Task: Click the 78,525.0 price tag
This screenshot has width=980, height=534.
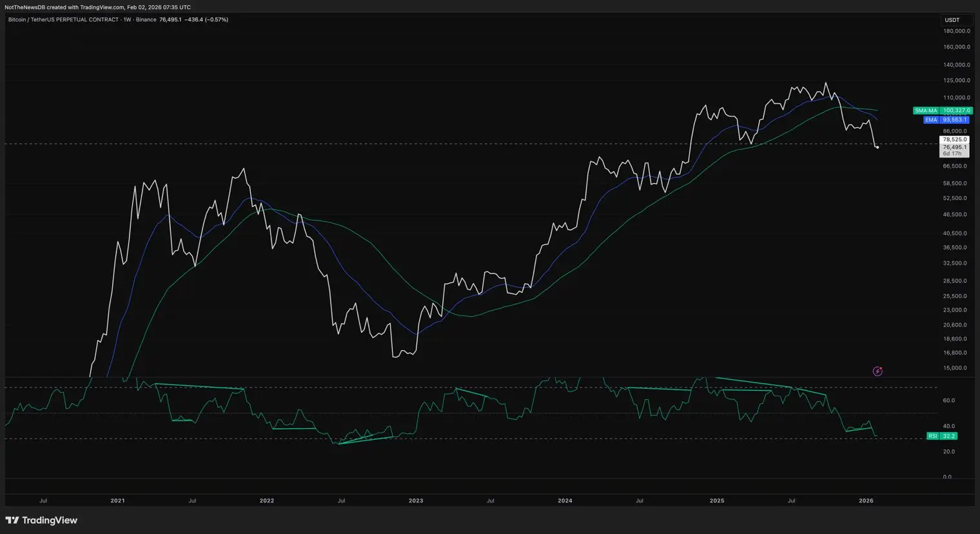Action: coord(955,139)
